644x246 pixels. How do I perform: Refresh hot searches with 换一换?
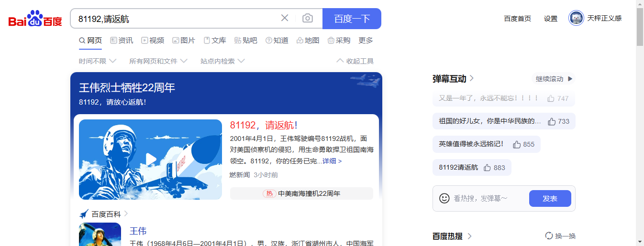(560, 236)
